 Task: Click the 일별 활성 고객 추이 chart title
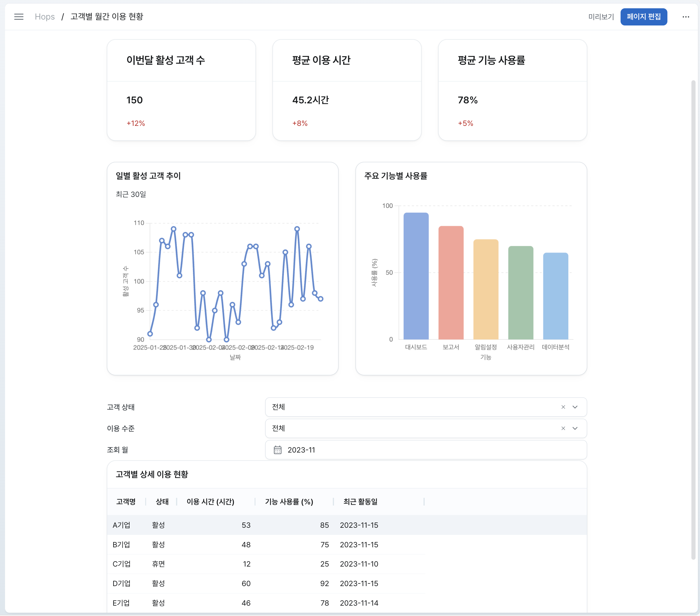pyautogui.click(x=148, y=176)
